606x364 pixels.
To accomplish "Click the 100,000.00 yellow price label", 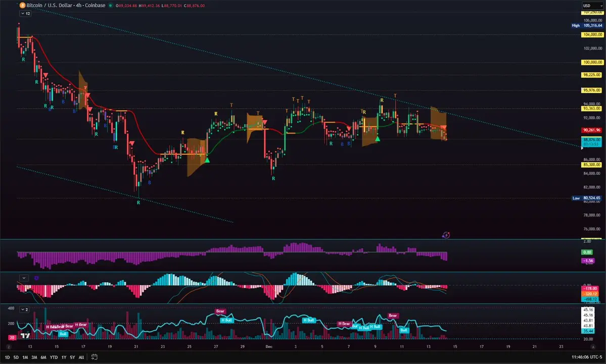I will click(592, 62).
